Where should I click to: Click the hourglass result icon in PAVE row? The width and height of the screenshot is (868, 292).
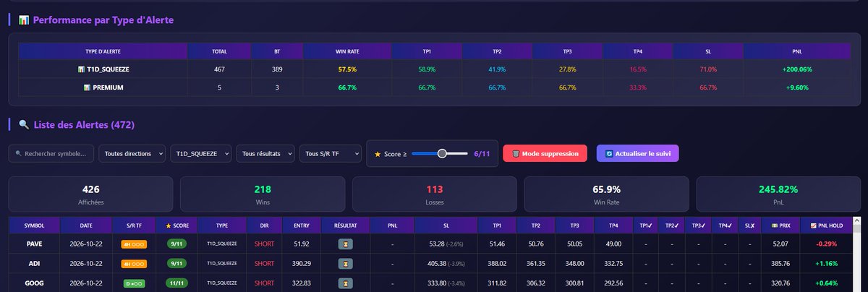(346, 244)
